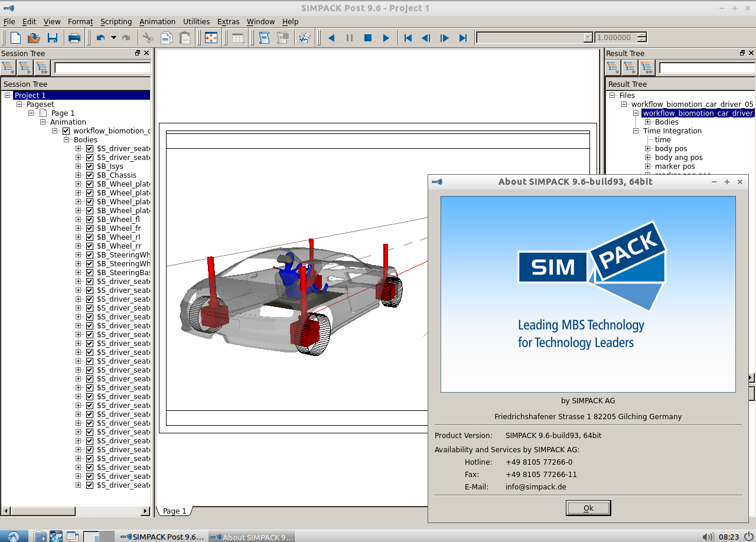756x542 pixels.
Task: Toggle the $B_Isys body checkbox
Action: [90, 166]
